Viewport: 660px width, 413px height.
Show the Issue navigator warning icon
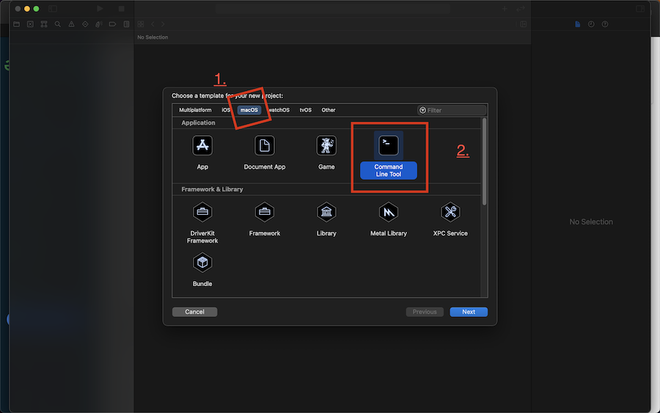tap(72, 24)
